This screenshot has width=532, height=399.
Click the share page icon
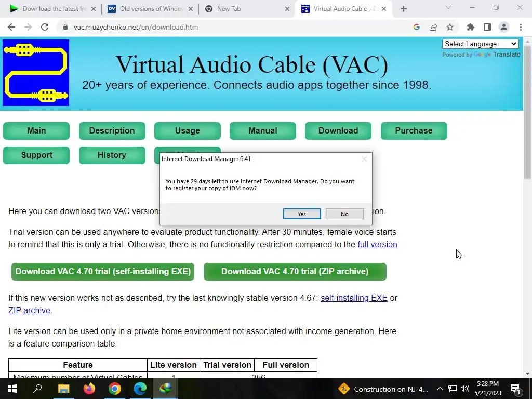pos(433,27)
